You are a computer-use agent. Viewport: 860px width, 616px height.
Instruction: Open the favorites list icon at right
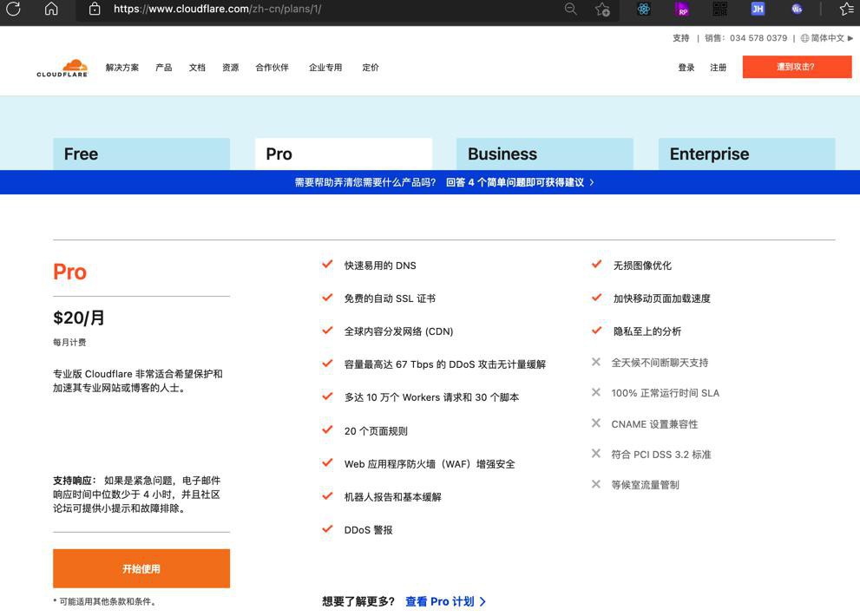click(x=847, y=9)
